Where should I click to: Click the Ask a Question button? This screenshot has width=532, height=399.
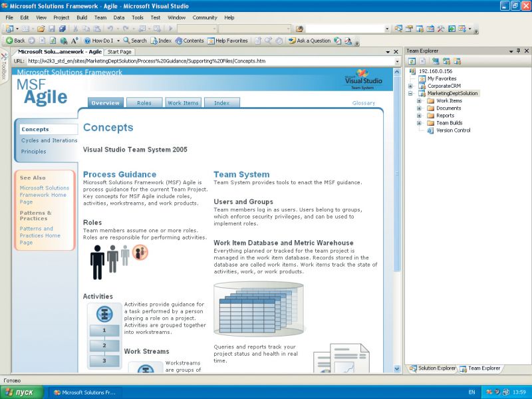[x=309, y=41]
